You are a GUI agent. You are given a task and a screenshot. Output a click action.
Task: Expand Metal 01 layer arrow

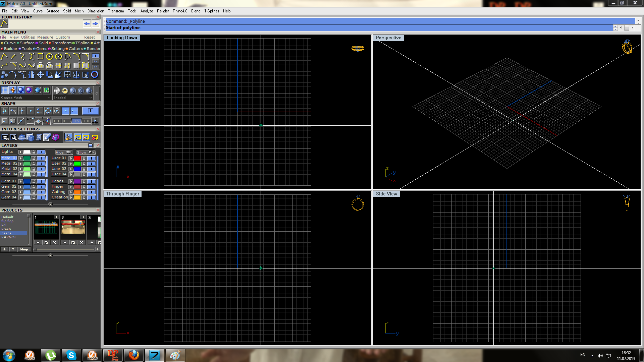[20, 158]
